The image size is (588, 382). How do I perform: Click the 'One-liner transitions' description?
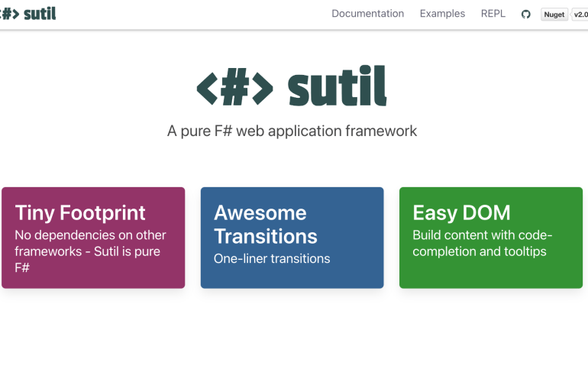coord(272,258)
